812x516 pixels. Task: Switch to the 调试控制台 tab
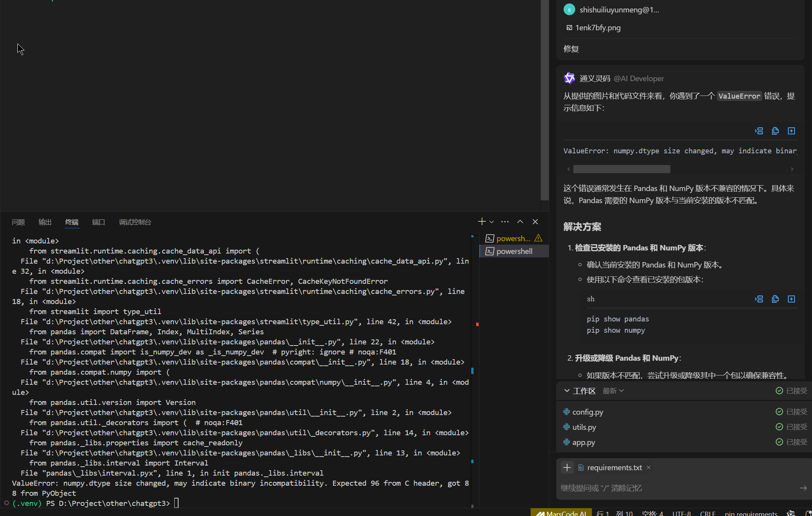tap(135, 222)
